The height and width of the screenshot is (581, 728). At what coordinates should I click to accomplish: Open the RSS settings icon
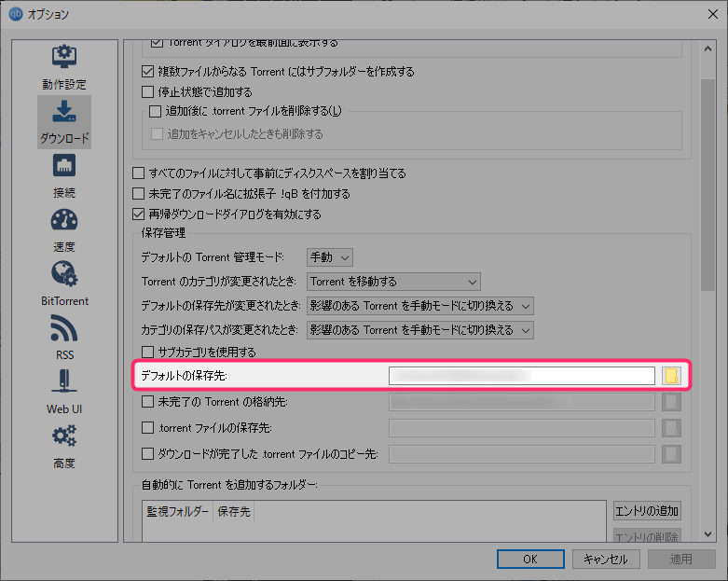tap(64, 328)
